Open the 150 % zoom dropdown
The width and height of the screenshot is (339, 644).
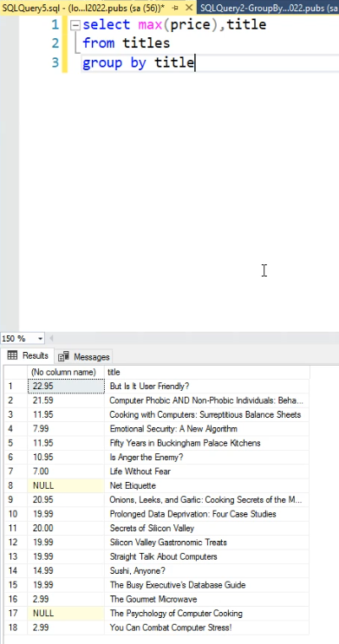40,339
